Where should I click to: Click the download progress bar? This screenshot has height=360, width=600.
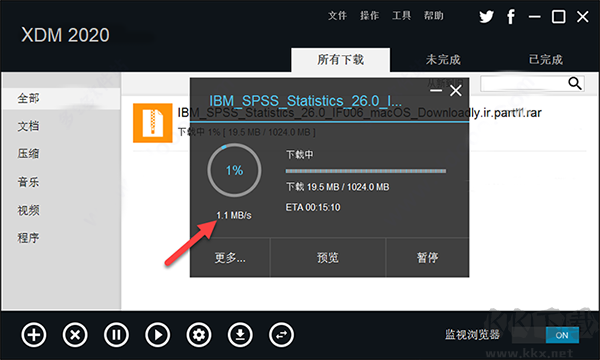point(365,171)
